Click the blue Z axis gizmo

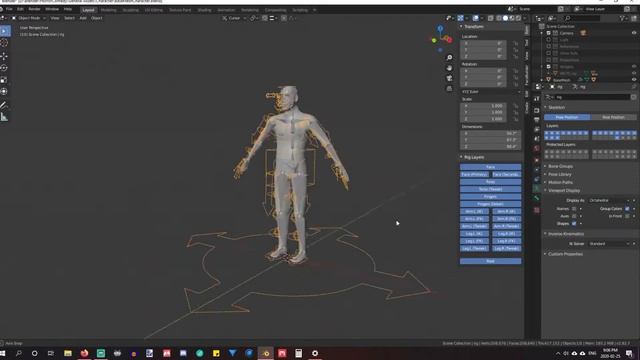(440, 29)
